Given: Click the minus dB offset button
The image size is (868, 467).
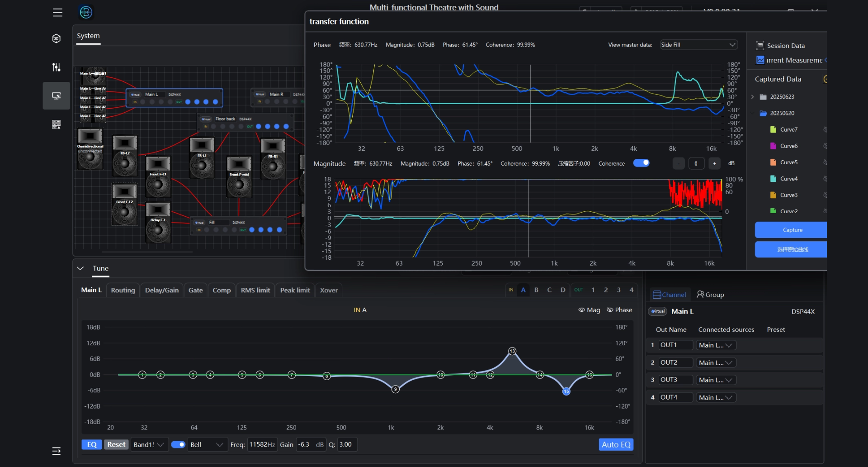Looking at the screenshot, I should tap(679, 163).
